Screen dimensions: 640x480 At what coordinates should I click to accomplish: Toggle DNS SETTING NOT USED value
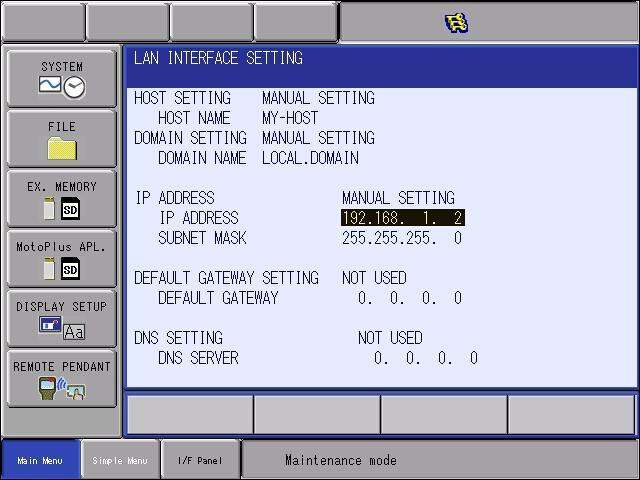[x=390, y=338]
